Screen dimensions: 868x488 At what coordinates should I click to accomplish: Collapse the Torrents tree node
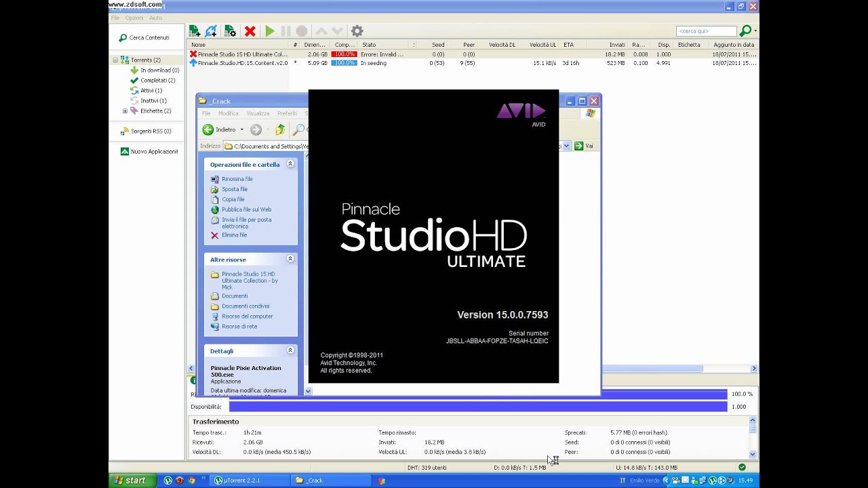115,60
